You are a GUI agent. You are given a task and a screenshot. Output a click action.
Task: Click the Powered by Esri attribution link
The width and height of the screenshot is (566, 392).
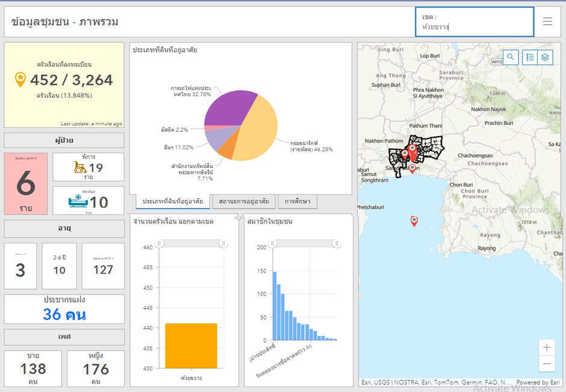(538, 382)
